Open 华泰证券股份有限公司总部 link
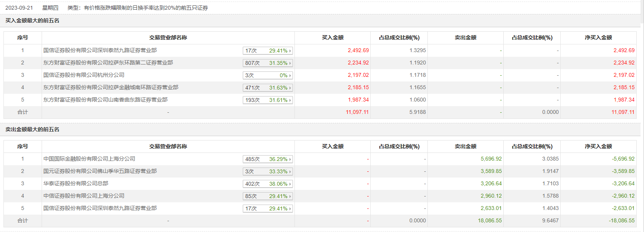This screenshot has width=644, height=232. pyautogui.click(x=76, y=183)
